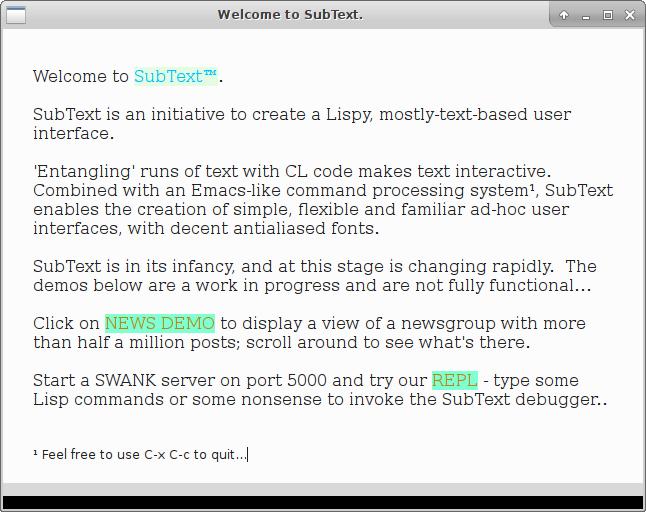
Task: Click the line beginning ''Entangling' runs of text'
Action: click(292, 171)
